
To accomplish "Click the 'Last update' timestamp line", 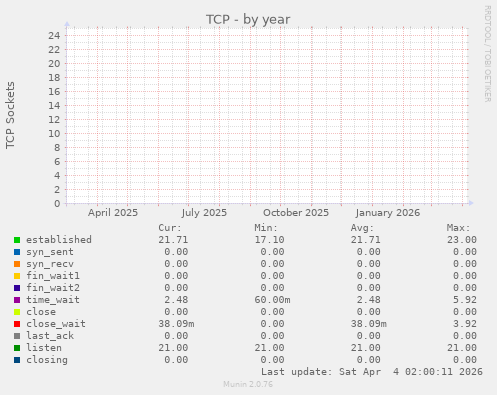I will (372, 372).
